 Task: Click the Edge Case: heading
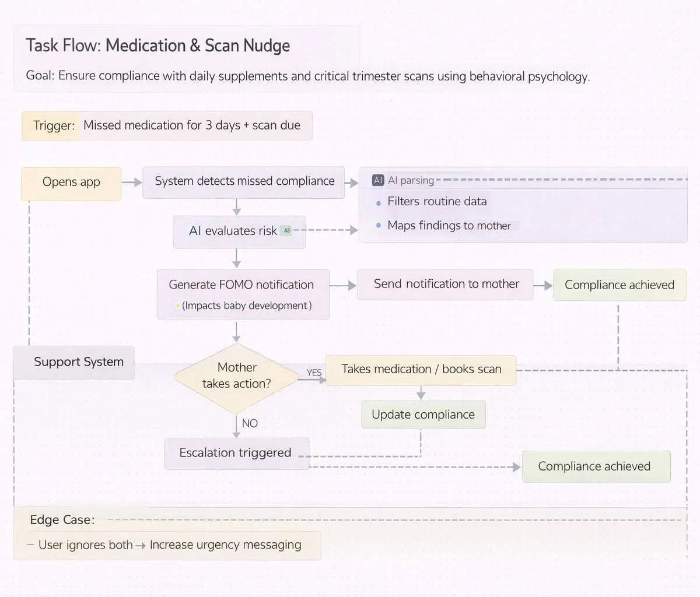62,520
